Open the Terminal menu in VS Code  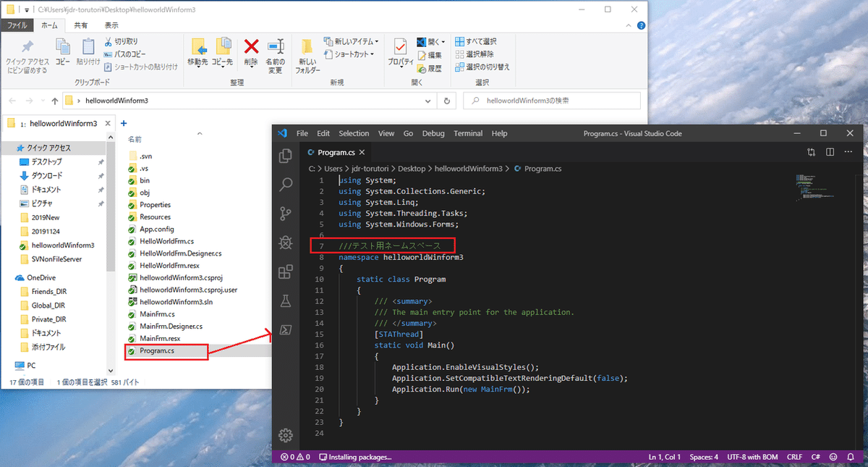pyautogui.click(x=468, y=133)
